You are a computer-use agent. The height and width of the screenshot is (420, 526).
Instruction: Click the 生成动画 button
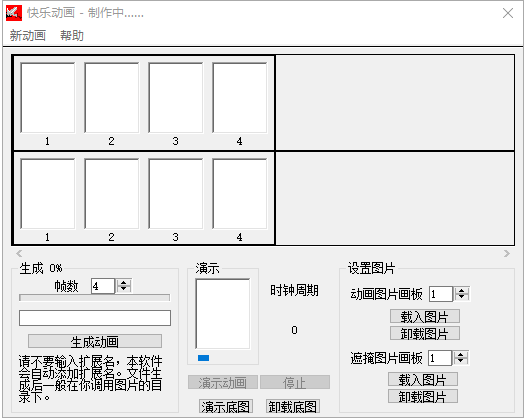(95, 342)
